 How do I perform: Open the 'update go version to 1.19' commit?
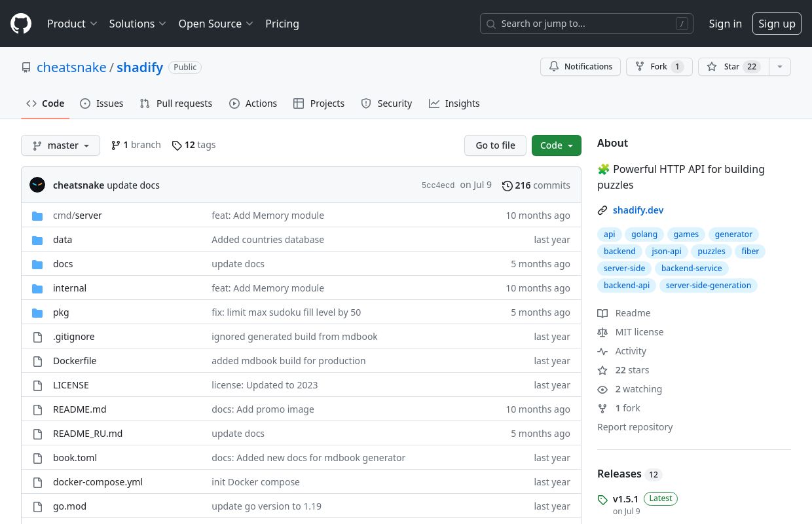click(267, 506)
